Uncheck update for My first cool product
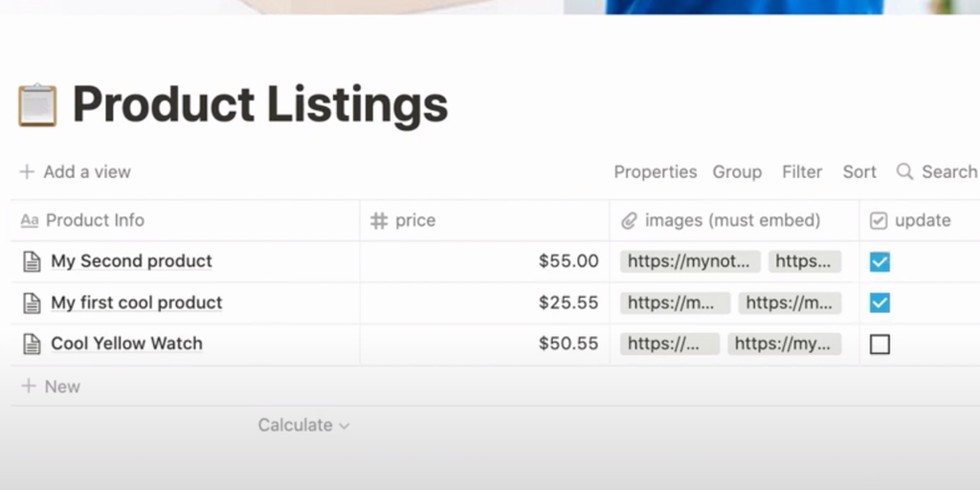The height and width of the screenshot is (490, 980). [880, 303]
